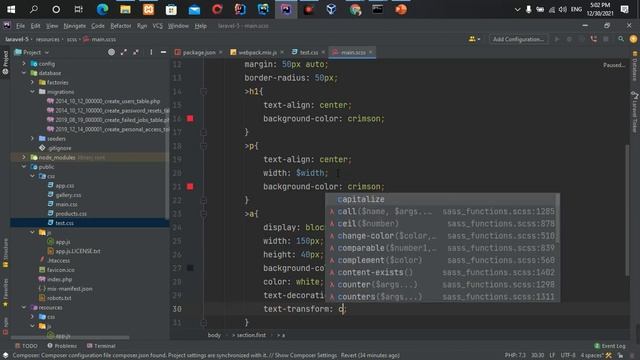Open the VCS menu
640x360 pixels.
158,26
